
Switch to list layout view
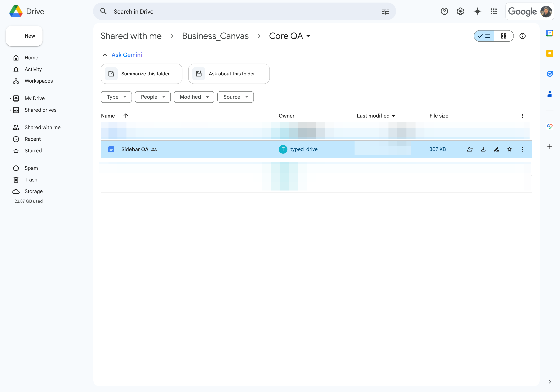click(x=484, y=36)
